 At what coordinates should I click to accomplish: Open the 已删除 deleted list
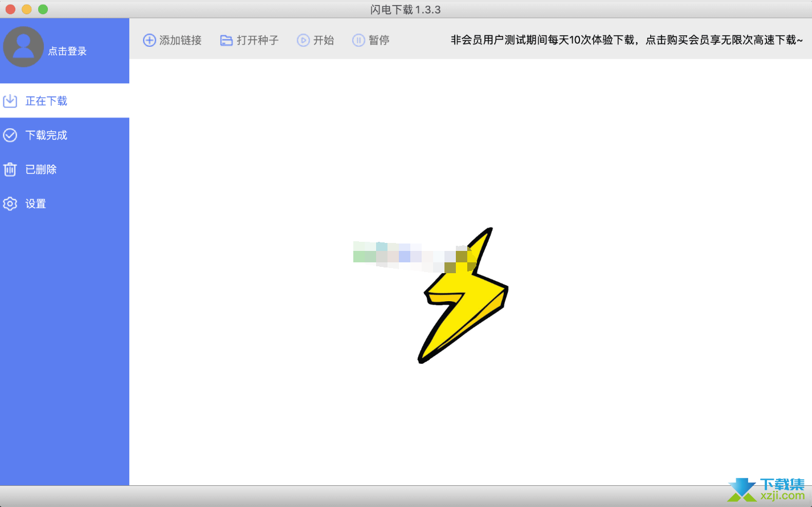pyautogui.click(x=41, y=169)
